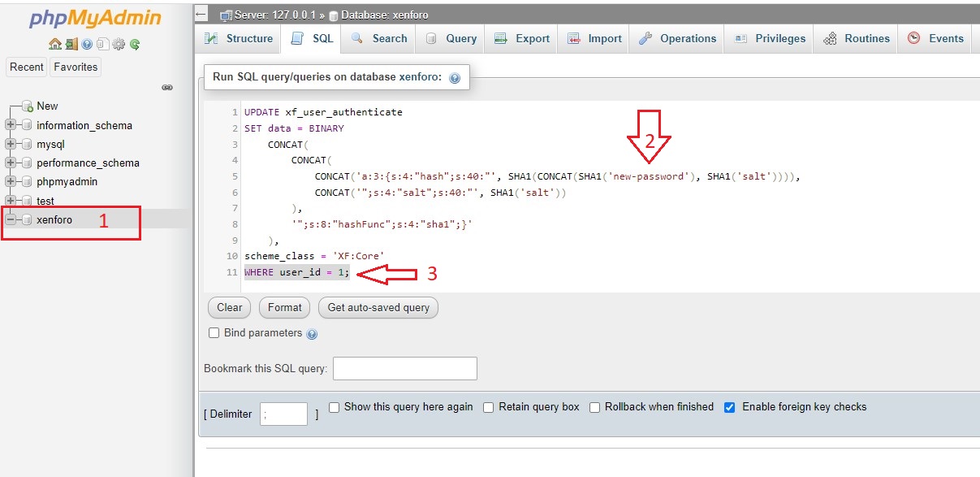980x477 pixels.
Task: Enable Show this query here again
Action: [334, 407]
